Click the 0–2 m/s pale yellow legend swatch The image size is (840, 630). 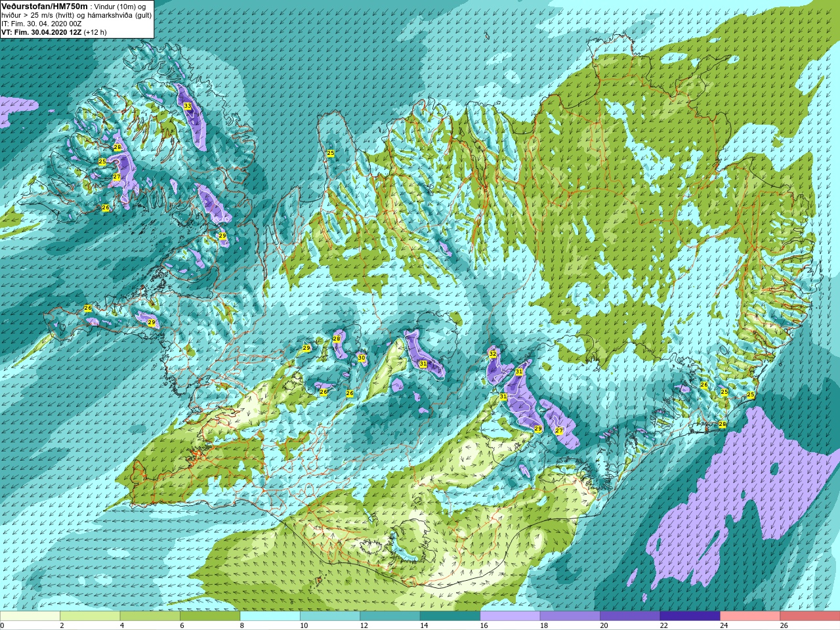tap(30, 616)
